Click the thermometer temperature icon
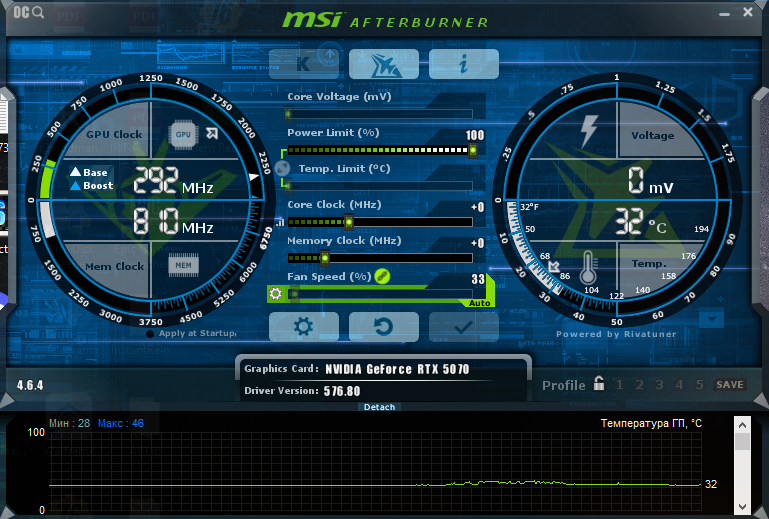The image size is (769, 519). point(588,267)
